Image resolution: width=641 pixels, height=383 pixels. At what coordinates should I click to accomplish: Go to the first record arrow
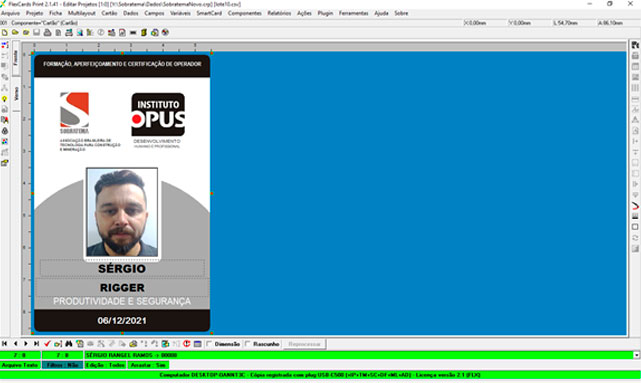[4, 344]
